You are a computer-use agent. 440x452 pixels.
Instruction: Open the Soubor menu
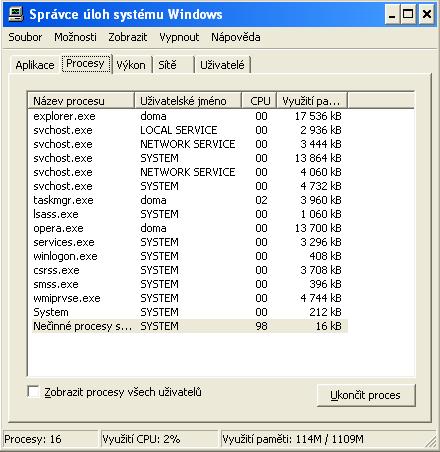[25, 37]
